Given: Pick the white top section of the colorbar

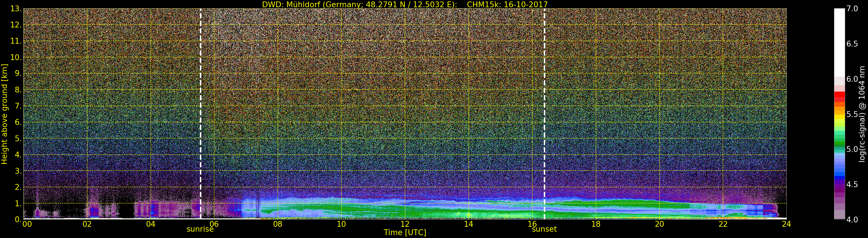Looking at the screenshot, I should [839, 42].
